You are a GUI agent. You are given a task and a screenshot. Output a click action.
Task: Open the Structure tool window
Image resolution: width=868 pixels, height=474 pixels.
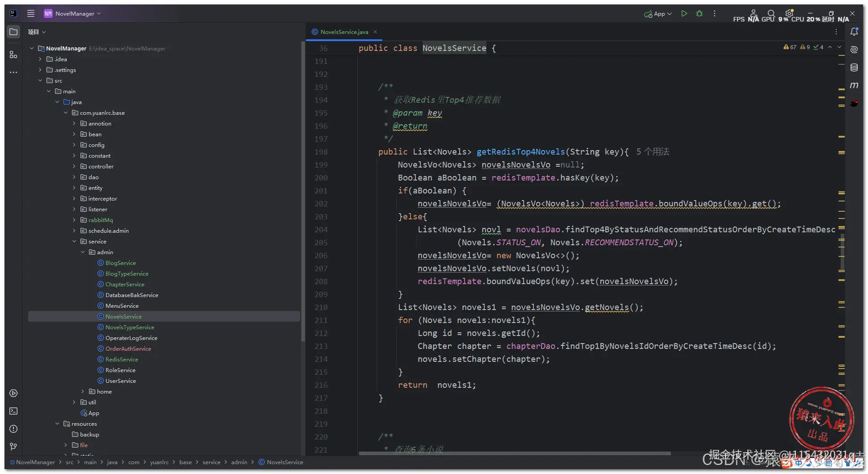(13, 55)
